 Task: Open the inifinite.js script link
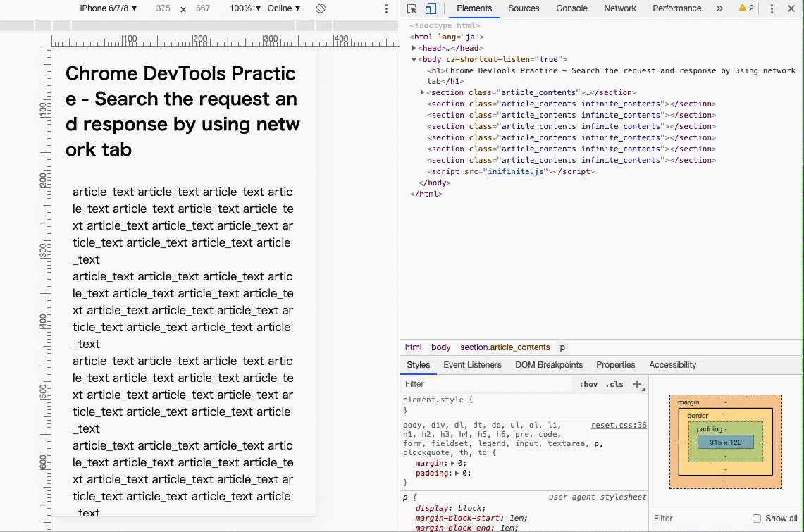[x=516, y=171]
